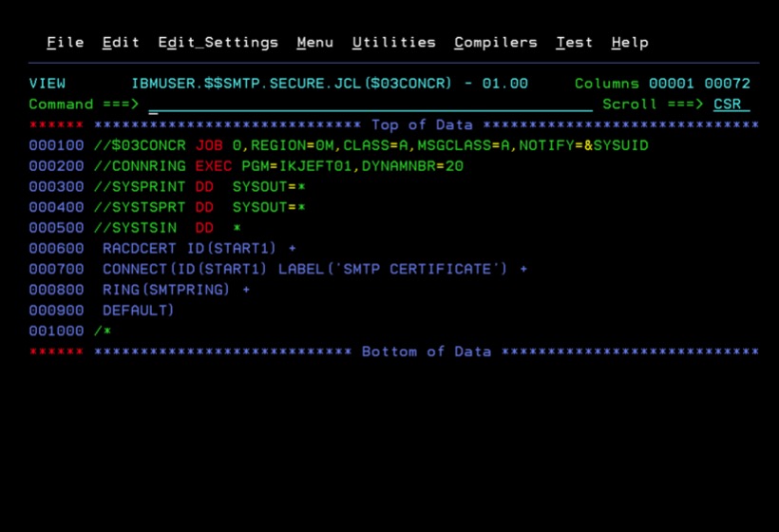Click PGM=IKJEFT01,DYNAMNBR=20 text
The width and height of the screenshot is (779, 532).
click(x=352, y=166)
